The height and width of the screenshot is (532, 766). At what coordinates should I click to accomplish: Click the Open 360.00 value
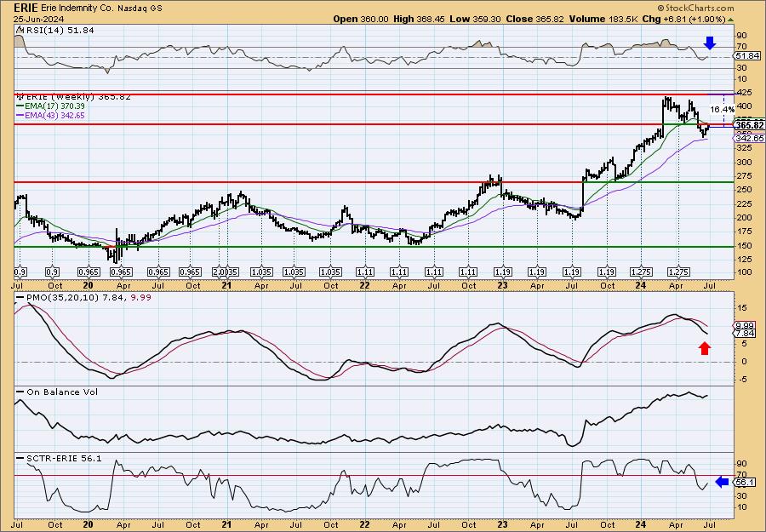(361, 19)
